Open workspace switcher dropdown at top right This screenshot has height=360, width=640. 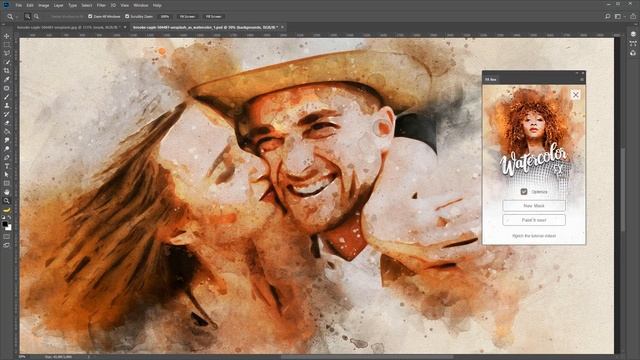620,16
